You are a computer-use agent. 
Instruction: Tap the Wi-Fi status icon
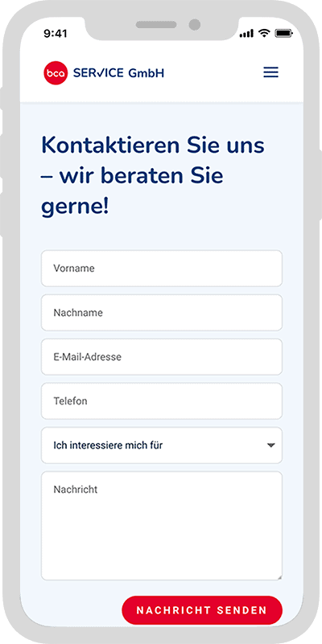(x=263, y=34)
